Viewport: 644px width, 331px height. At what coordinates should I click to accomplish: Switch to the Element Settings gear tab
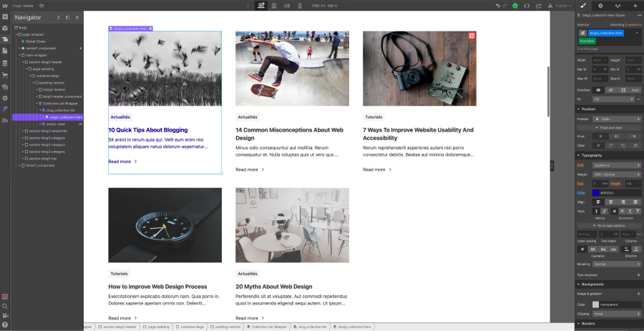tap(600, 6)
